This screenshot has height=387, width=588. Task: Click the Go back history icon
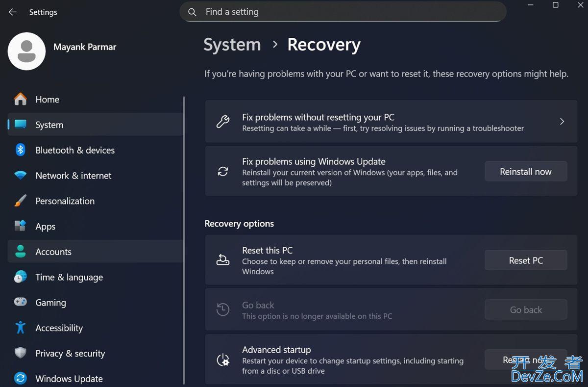(223, 310)
